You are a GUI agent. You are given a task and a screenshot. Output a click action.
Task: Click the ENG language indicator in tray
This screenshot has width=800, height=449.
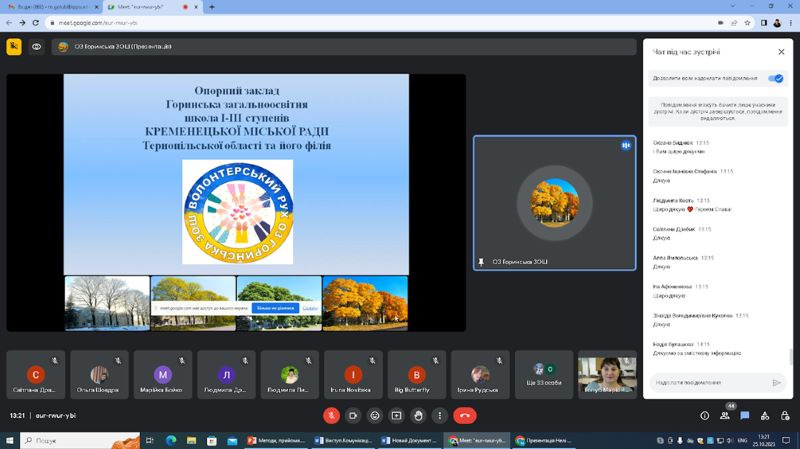tap(742, 440)
